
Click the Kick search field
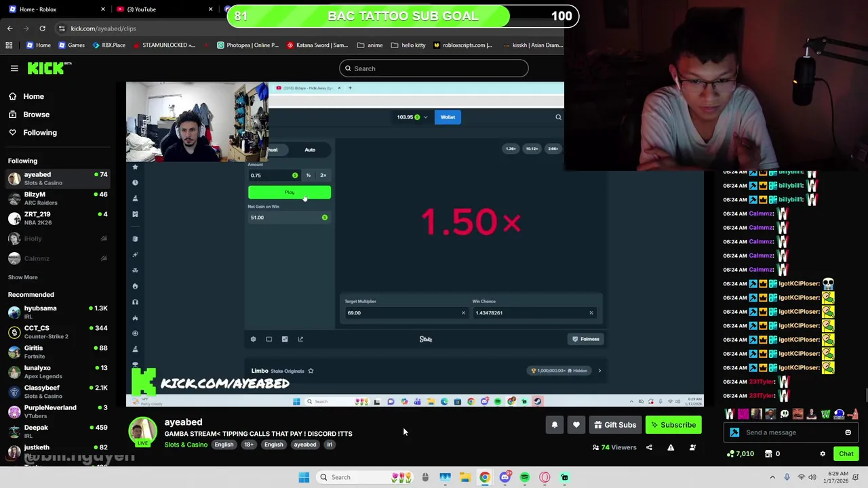pyautogui.click(x=434, y=68)
